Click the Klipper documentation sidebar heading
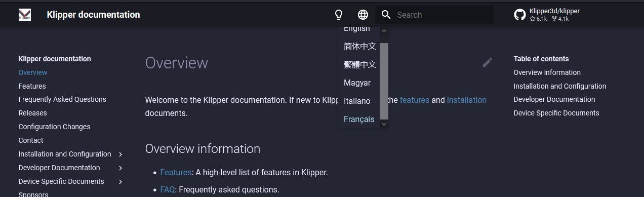644x197 pixels. pos(55,59)
